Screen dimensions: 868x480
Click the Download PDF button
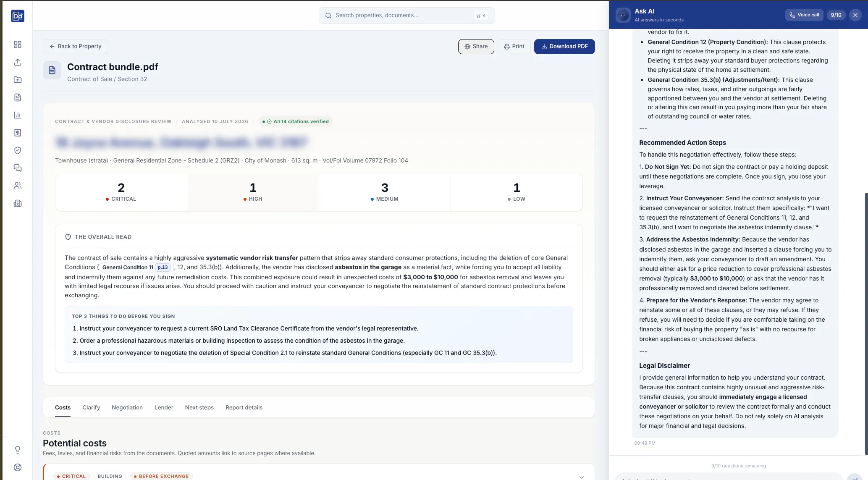[564, 47]
